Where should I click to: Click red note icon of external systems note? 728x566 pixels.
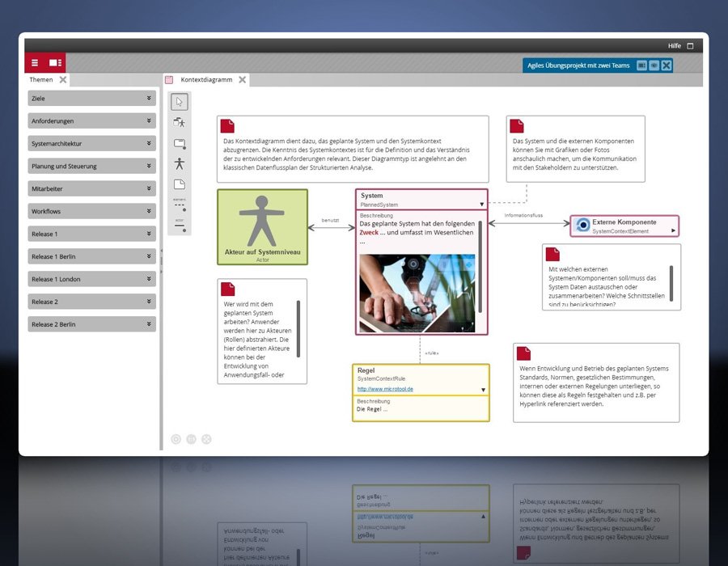(x=552, y=254)
